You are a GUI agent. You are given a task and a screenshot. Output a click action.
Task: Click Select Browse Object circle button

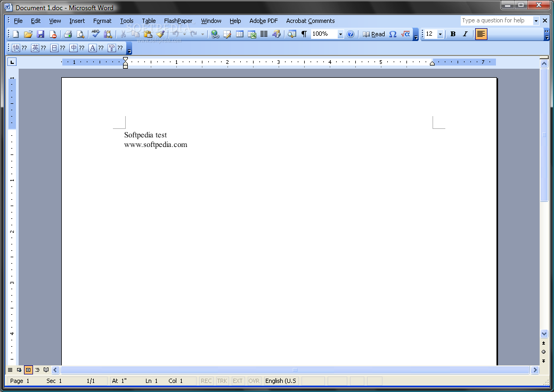pos(544,352)
